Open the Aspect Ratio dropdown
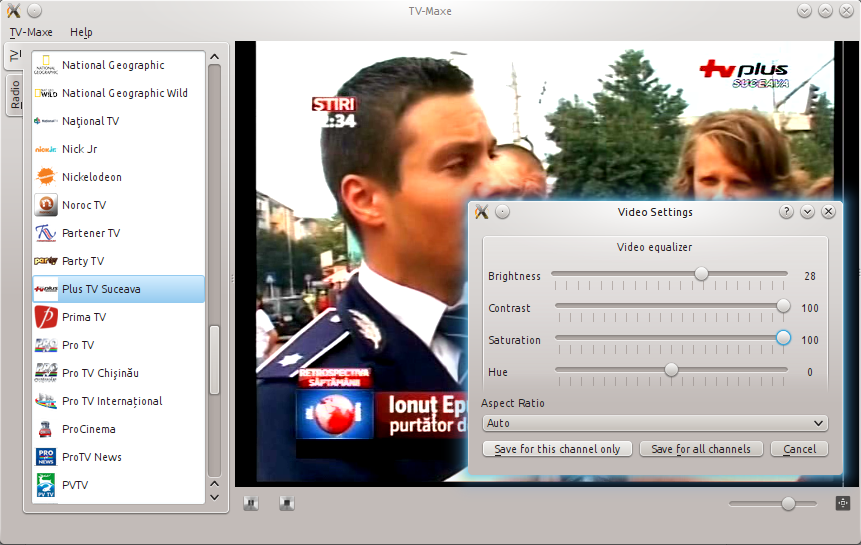Image resolution: width=861 pixels, height=545 pixels. coord(655,423)
